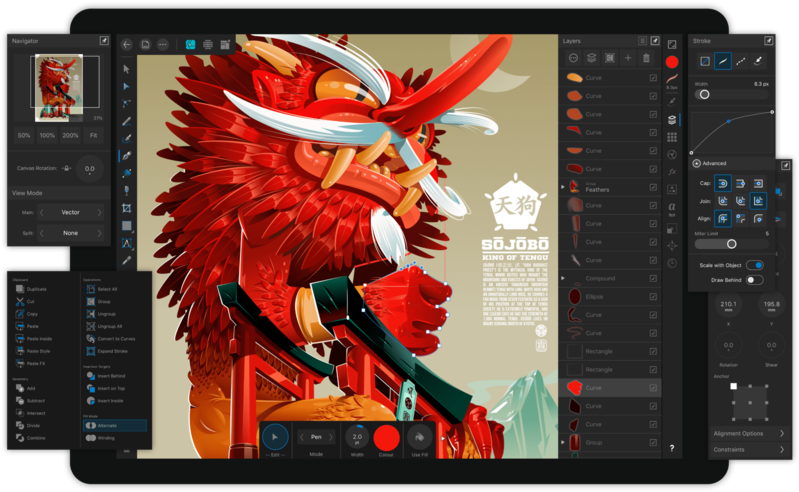The image size is (799, 492).
Task: Pick the Artistic Text tool
Action: (x=127, y=242)
